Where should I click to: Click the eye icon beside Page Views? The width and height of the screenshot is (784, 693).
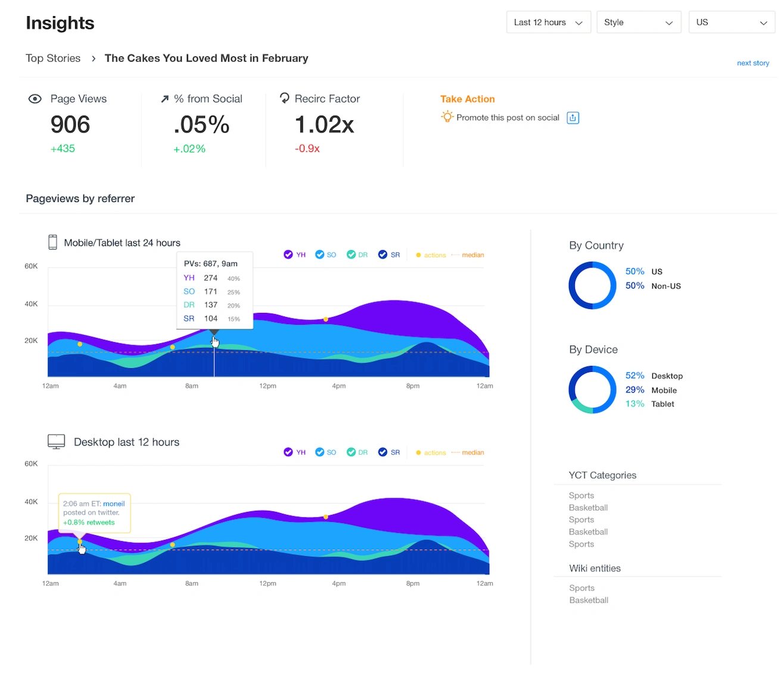35,99
